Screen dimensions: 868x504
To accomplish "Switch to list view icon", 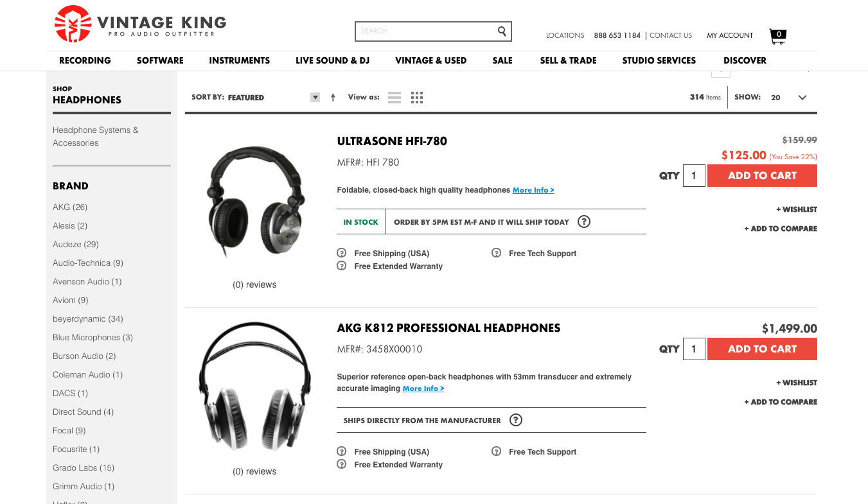I will pyautogui.click(x=394, y=98).
